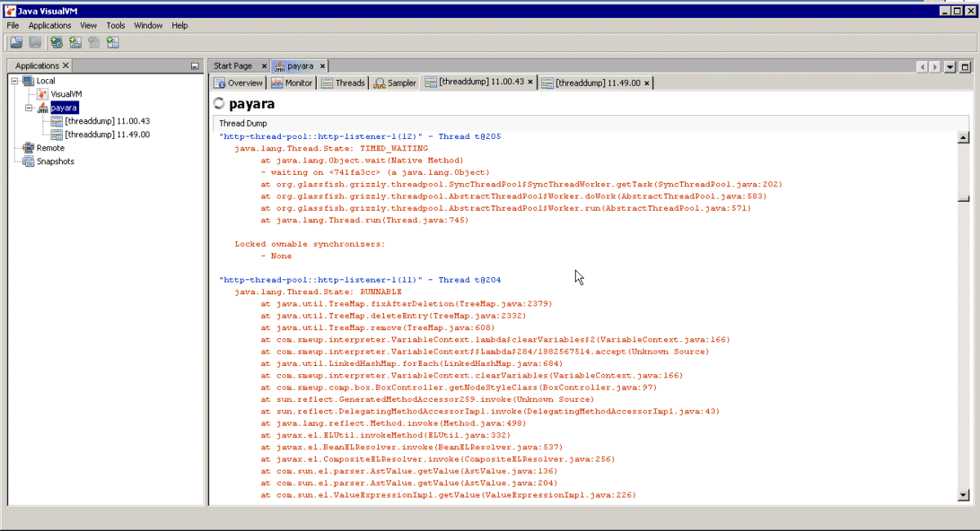Viewport: 980px width, 531px height.
Task: Close the Start Page tab
Action: [264, 66]
